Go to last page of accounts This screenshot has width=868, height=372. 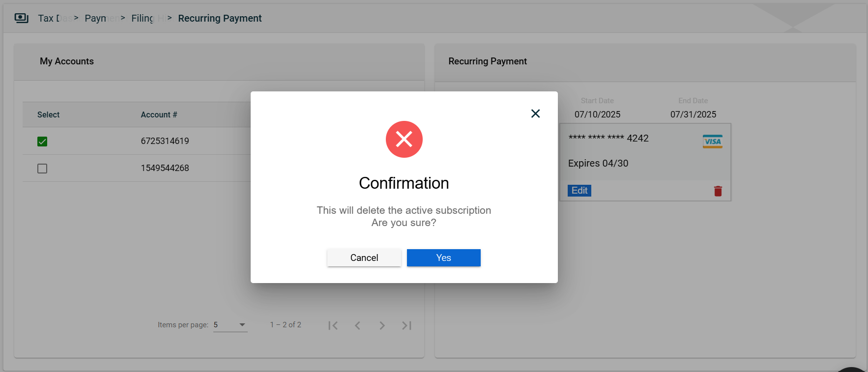(x=406, y=325)
